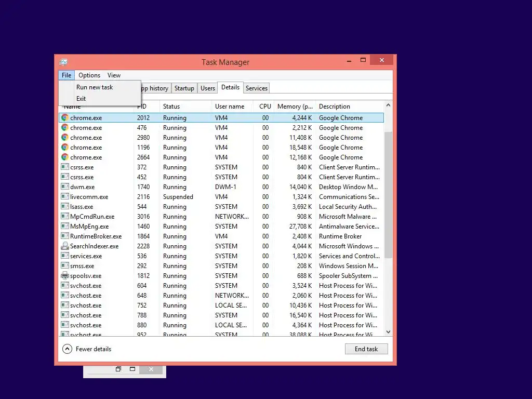Click the Chrome icon for PID 2664
The height and width of the screenshot is (399, 532).
[64, 157]
